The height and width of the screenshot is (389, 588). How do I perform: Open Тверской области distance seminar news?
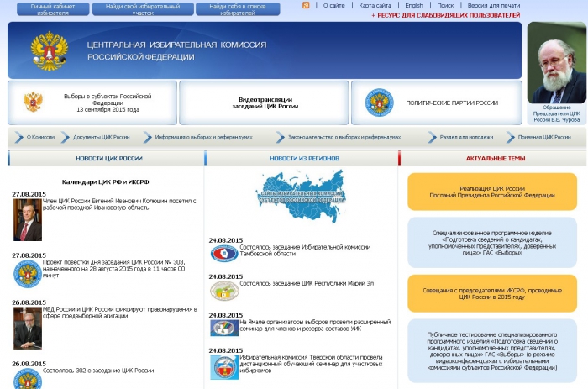tap(312, 364)
